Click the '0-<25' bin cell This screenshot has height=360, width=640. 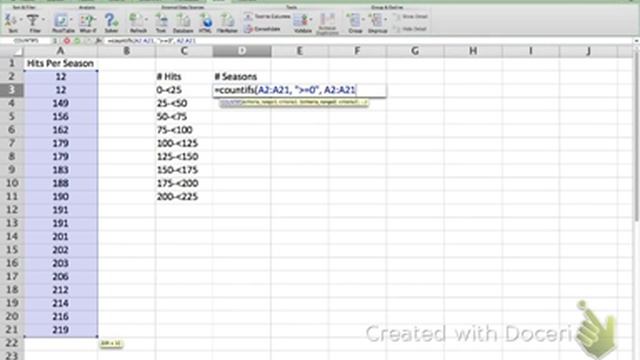pos(184,90)
